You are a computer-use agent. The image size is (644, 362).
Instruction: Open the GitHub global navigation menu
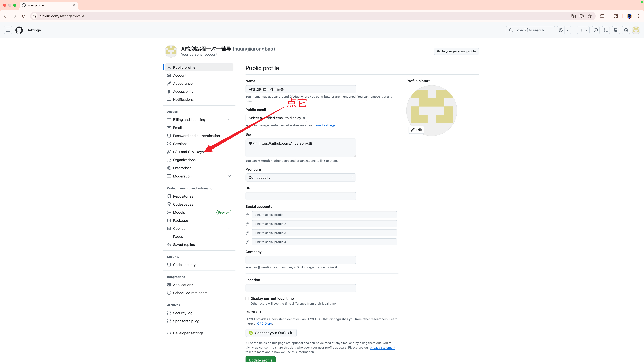[8, 30]
